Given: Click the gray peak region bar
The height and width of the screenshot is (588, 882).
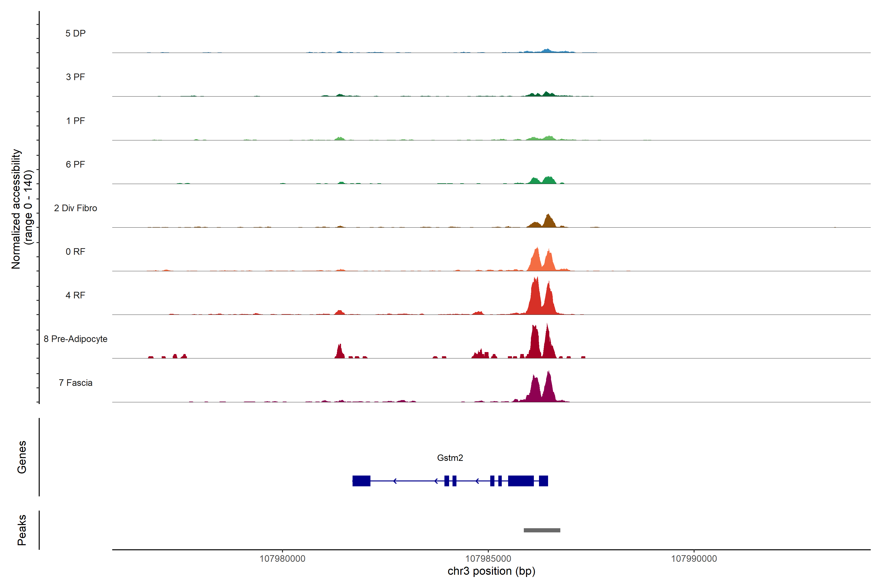Looking at the screenshot, I should [x=542, y=530].
